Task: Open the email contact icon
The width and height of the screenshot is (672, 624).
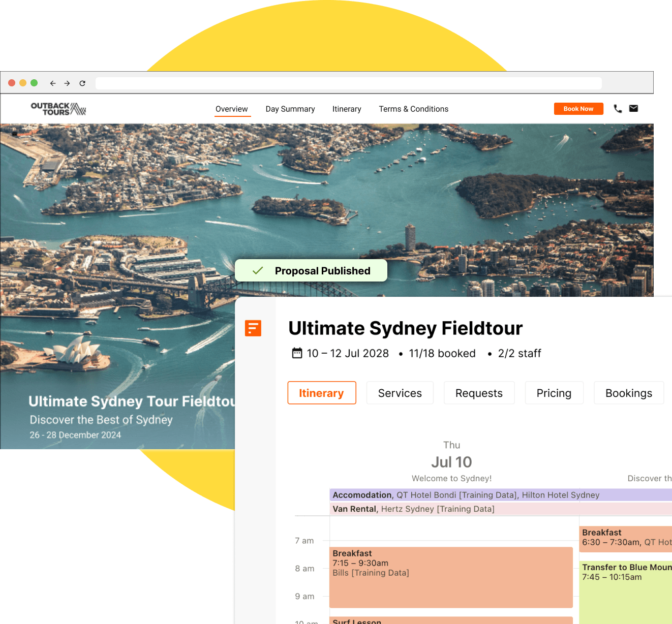Action: 633,108
